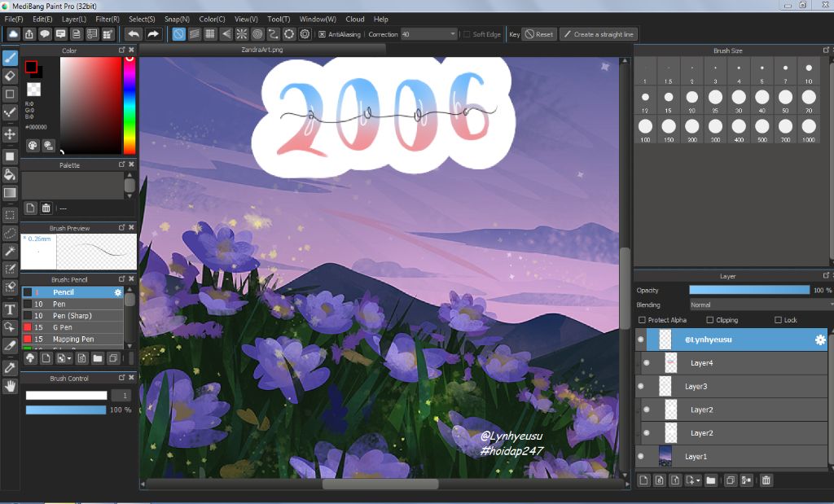Screen dimensions: 834x504
Task: Create new layer in Layer panel
Action: coord(643,480)
